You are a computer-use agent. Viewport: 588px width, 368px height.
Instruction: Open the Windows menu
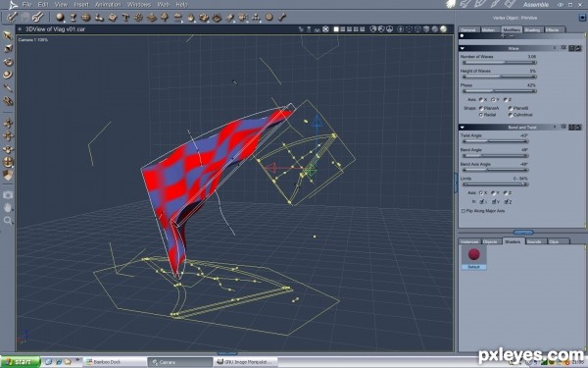point(139,5)
